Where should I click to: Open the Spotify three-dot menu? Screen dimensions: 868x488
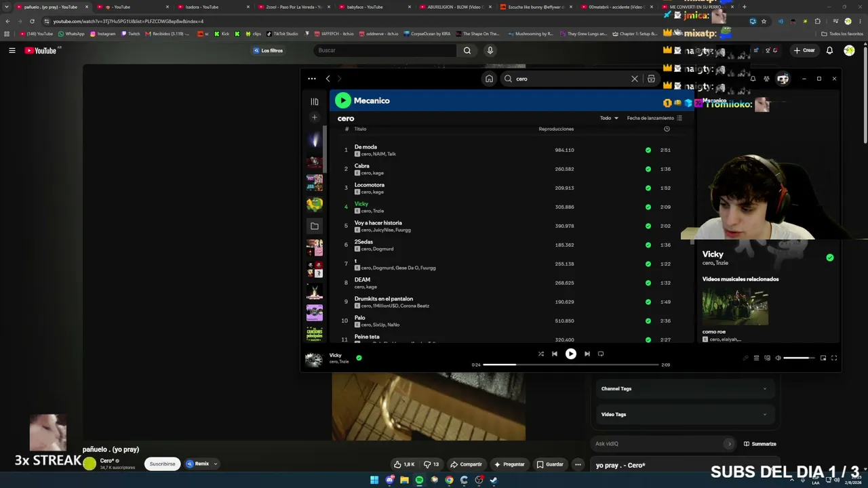(311, 79)
